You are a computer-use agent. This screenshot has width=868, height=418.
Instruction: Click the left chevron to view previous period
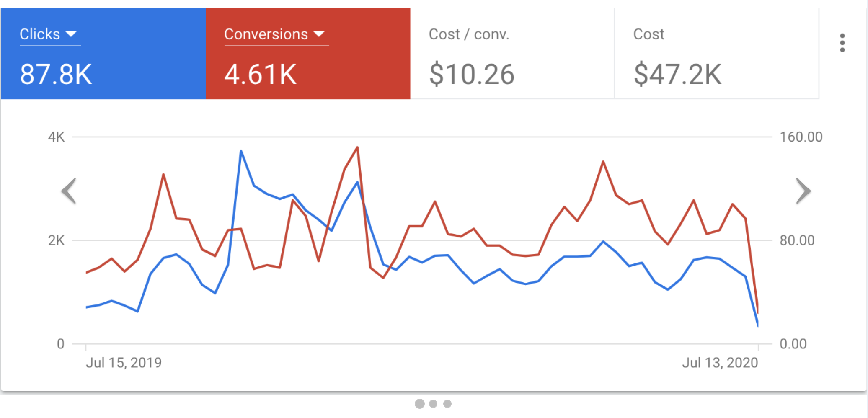[x=69, y=191]
